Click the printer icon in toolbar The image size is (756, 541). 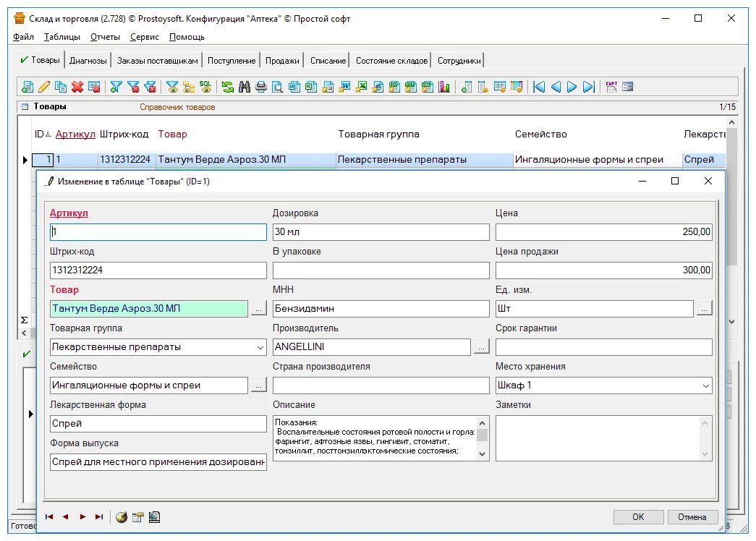(261, 87)
